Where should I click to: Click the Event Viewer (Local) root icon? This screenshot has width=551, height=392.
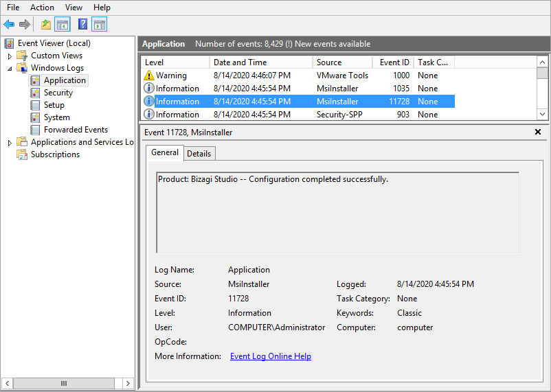(9, 43)
